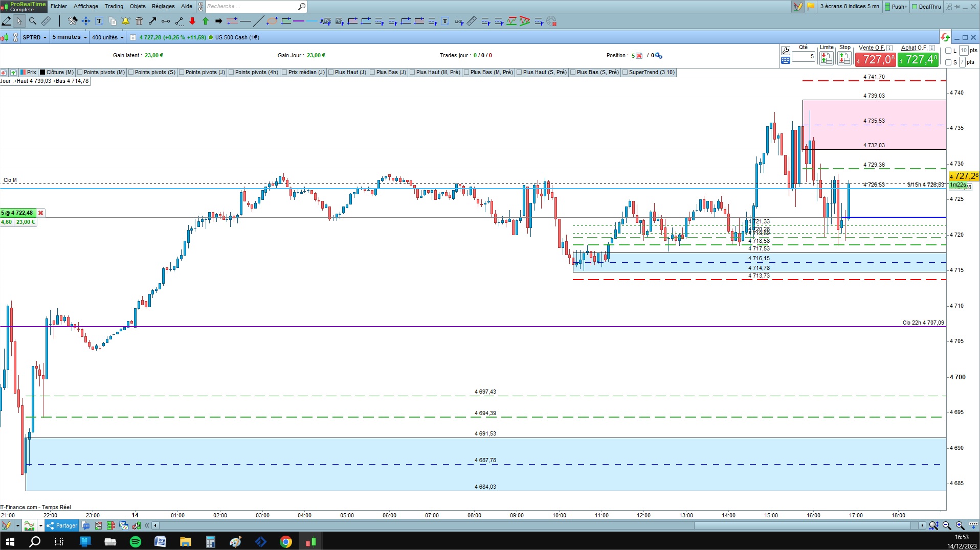Select the green up arrow drawing tool
Viewport: 980px width, 550px height.
[x=206, y=21]
